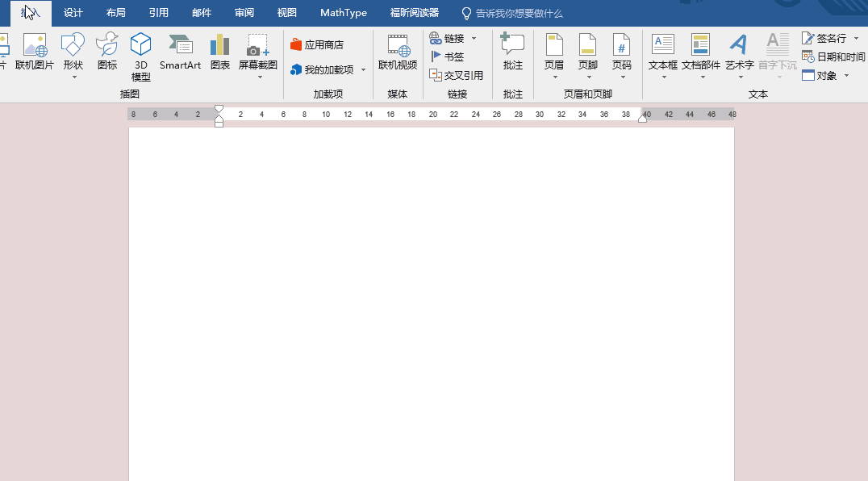The width and height of the screenshot is (868, 481).
Task: Expand the 艺术字 dropdown arrow
Action: (741, 77)
